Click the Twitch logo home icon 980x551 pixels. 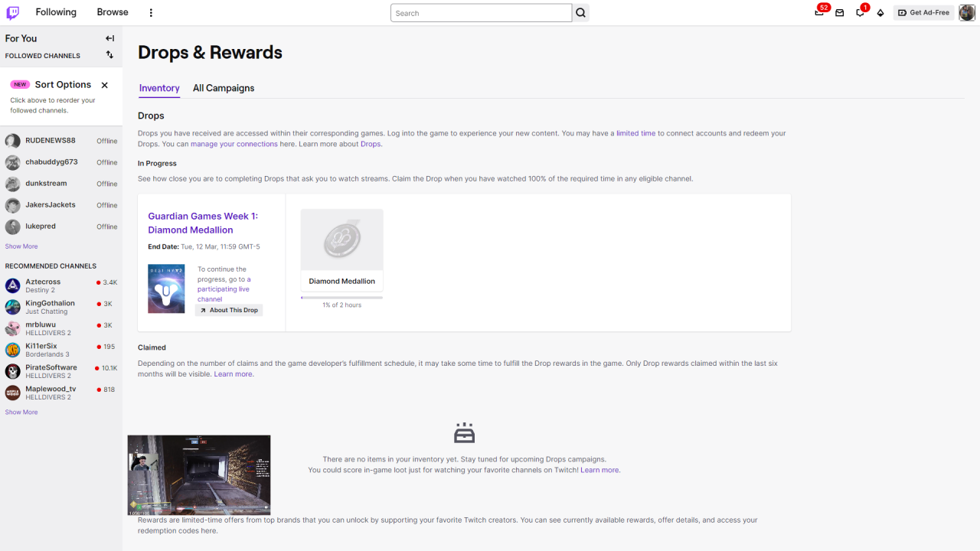(x=13, y=12)
